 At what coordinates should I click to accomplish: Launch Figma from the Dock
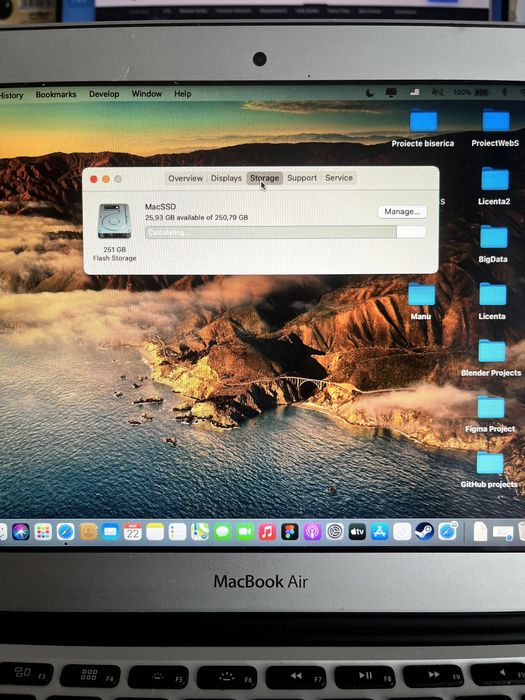click(x=289, y=532)
